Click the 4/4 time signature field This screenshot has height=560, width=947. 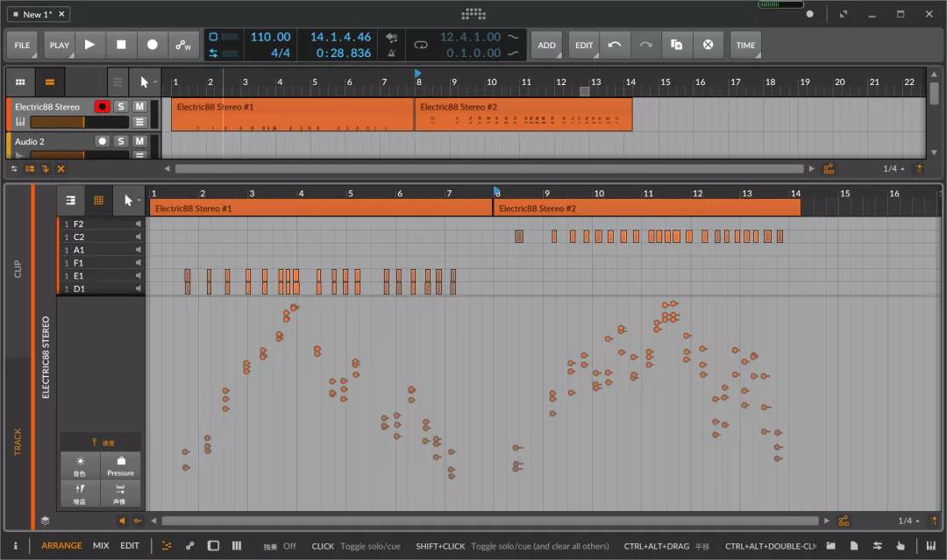(x=281, y=53)
